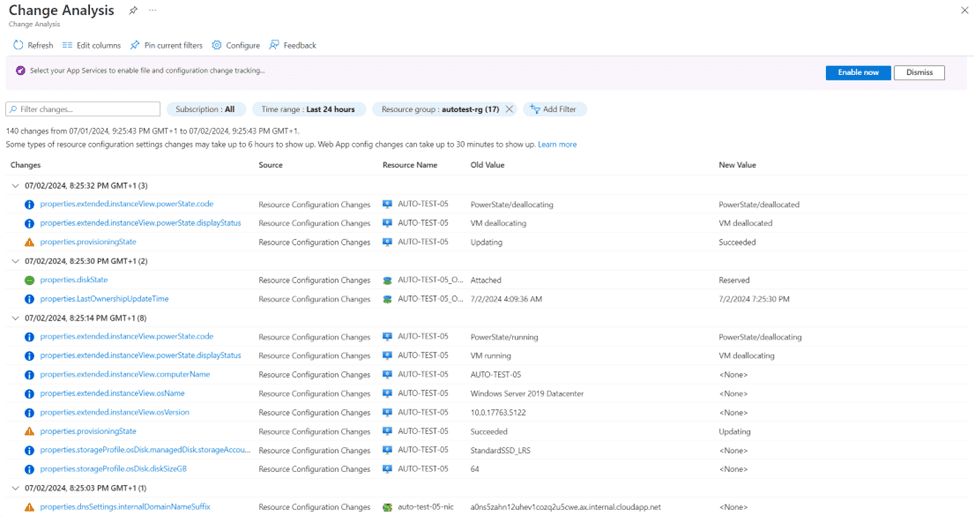
Task: Click the Feedback icon in the toolbar
Action: coord(275,45)
